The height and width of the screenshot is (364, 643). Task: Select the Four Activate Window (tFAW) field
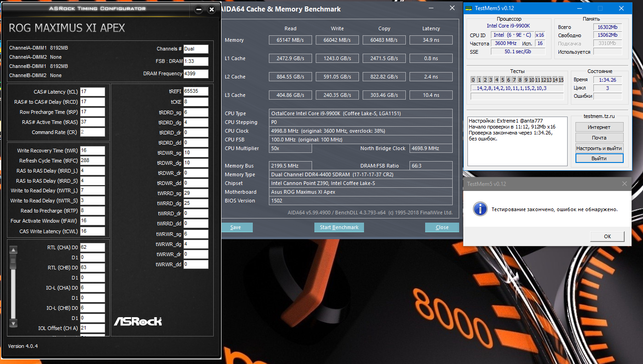point(92,221)
